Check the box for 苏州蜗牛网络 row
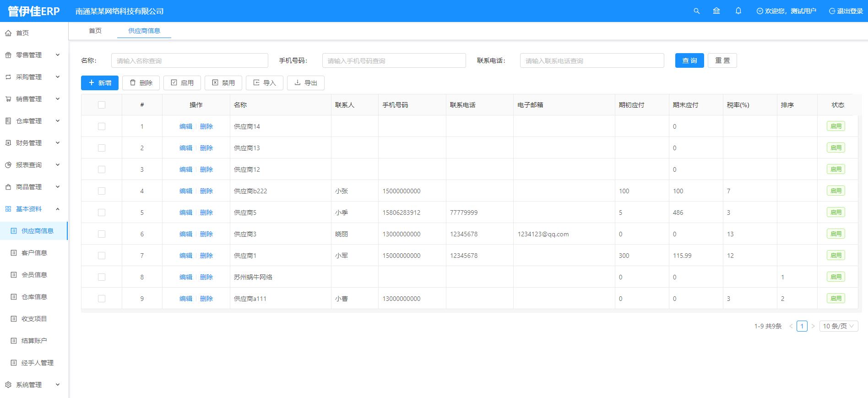868x398 pixels. pyautogui.click(x=102, y=277)
